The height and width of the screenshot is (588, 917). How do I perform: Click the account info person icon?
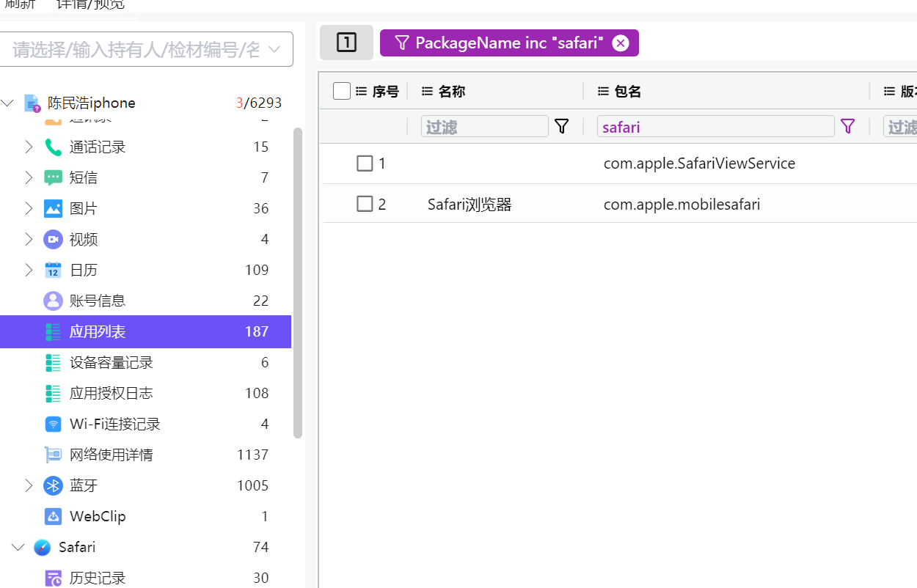pos(53,301)
